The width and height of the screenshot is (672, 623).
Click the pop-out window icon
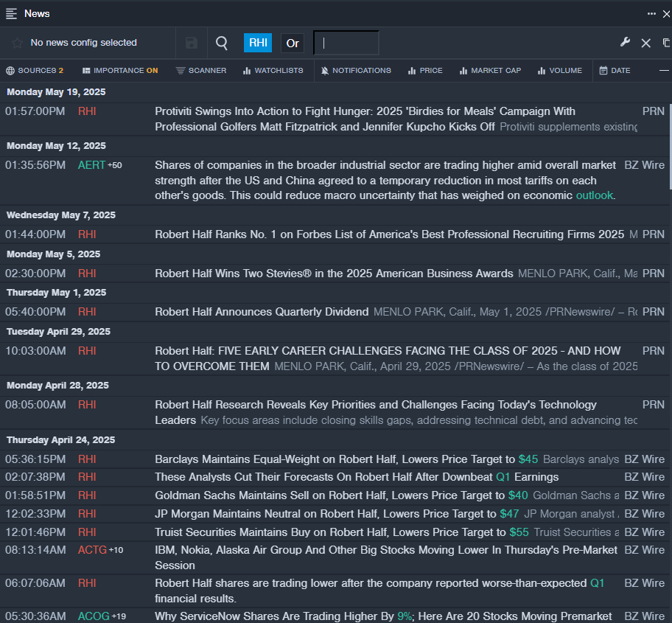pos(666,43)
